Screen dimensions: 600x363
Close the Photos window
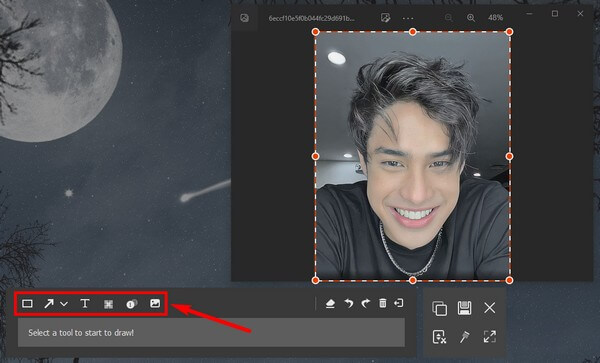point(580,14)
